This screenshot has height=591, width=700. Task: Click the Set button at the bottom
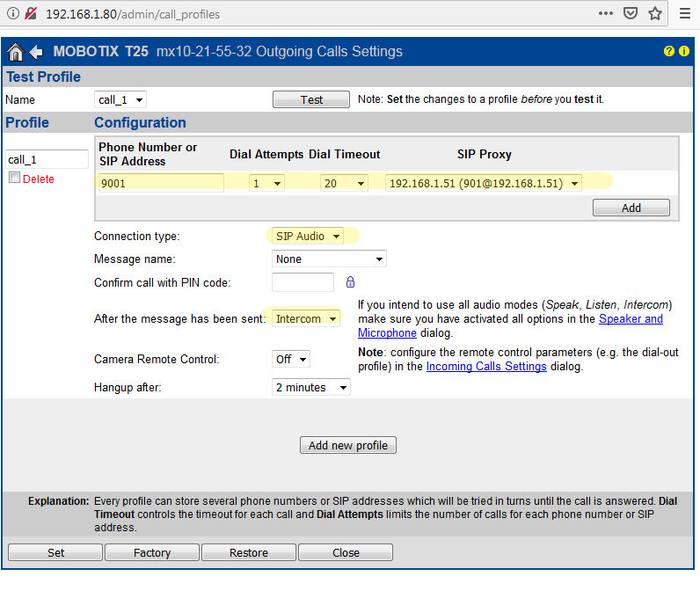[55, 552]
